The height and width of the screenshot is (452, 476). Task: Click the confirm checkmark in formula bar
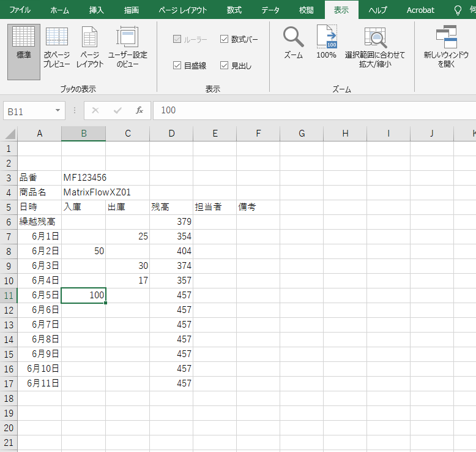point(117,110)
